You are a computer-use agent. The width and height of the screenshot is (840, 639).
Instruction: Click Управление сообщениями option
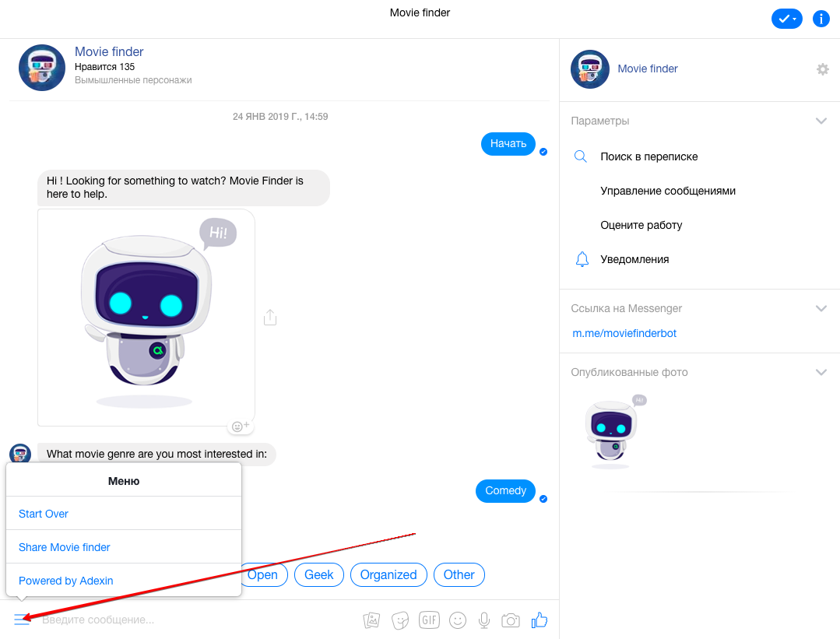click(667, 191)
